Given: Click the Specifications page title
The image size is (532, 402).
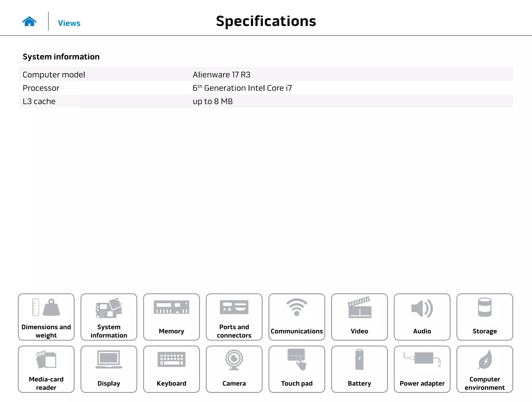Looking at the screenshot, I should point(266,21).
